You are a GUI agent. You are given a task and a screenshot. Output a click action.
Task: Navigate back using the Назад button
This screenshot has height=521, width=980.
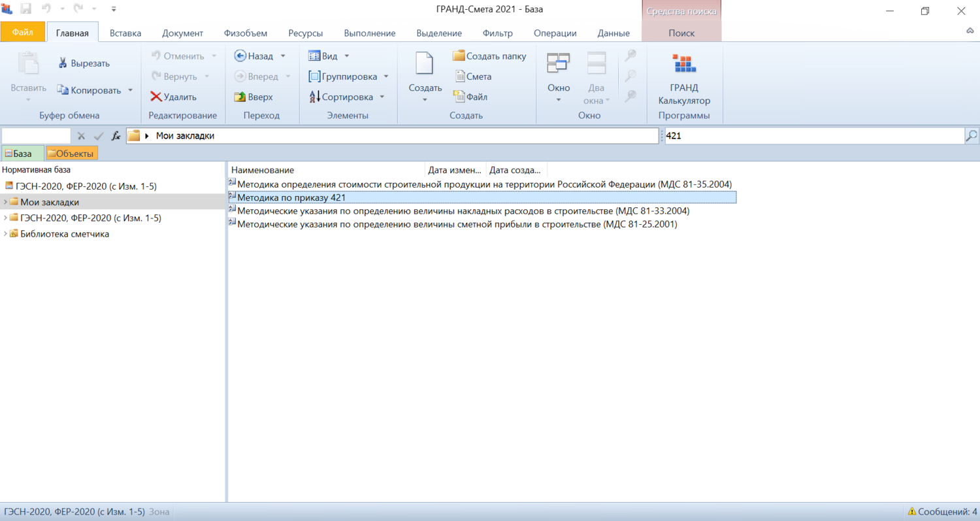253,56
